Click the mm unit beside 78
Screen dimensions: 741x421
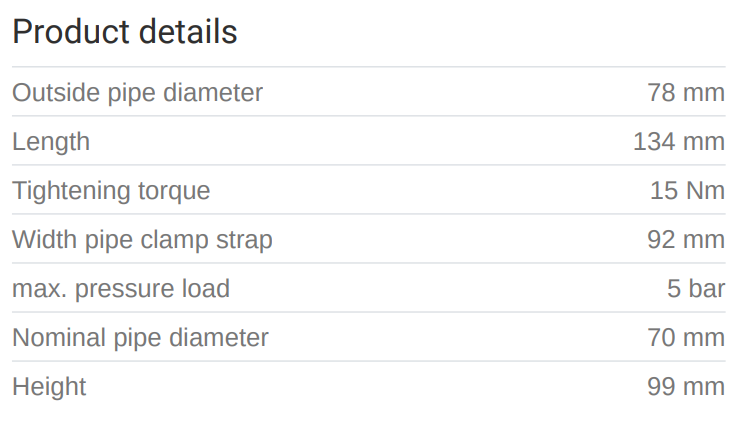click(704, 93)
